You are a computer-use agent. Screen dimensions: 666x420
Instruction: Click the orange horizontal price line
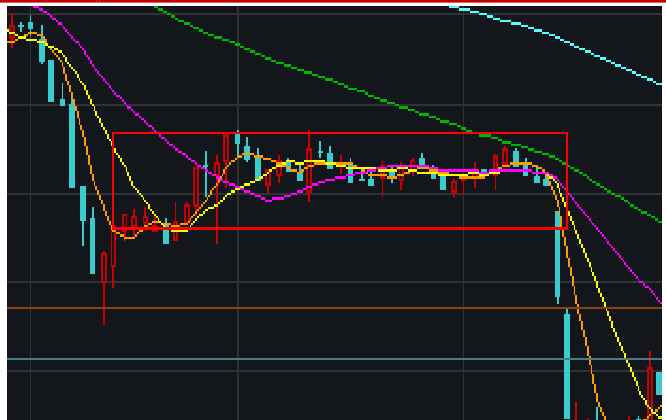click(300, 308)
